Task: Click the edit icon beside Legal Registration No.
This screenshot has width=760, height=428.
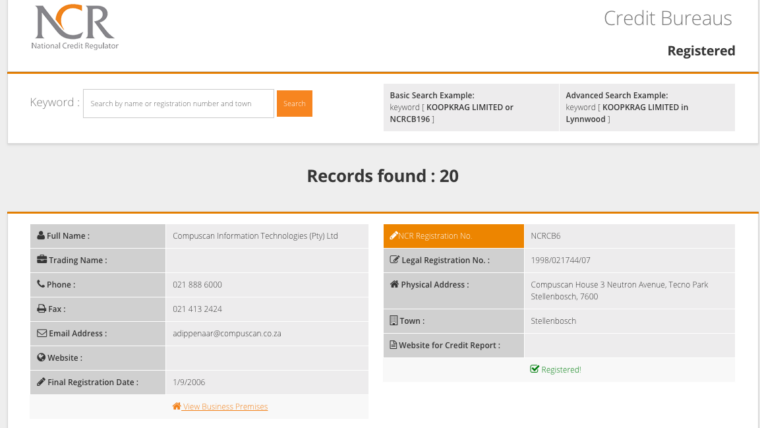Action: click(395, 259)
